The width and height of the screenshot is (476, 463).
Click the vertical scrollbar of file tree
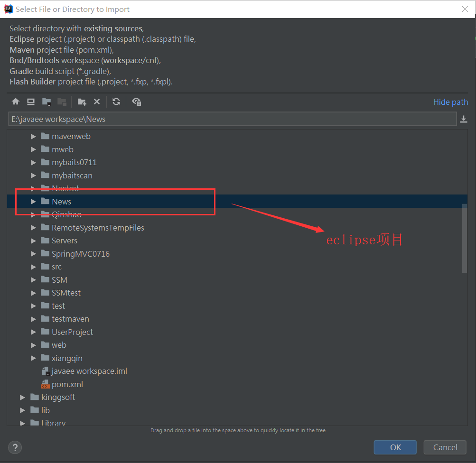point(465,238)
